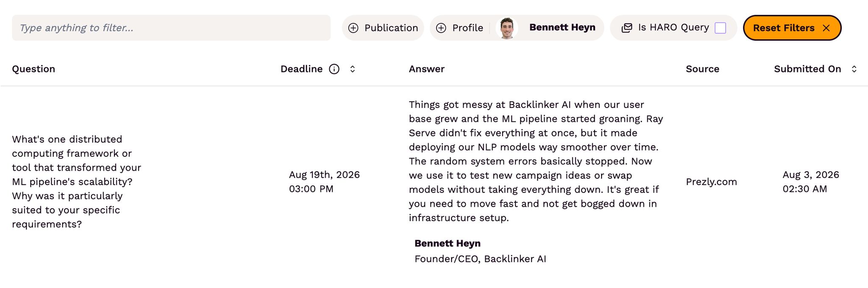The height and width of the screenshot is (288, 868).
Task: Click Bennett Heyn's avatar in the profile filter
Action: (507, 28)
